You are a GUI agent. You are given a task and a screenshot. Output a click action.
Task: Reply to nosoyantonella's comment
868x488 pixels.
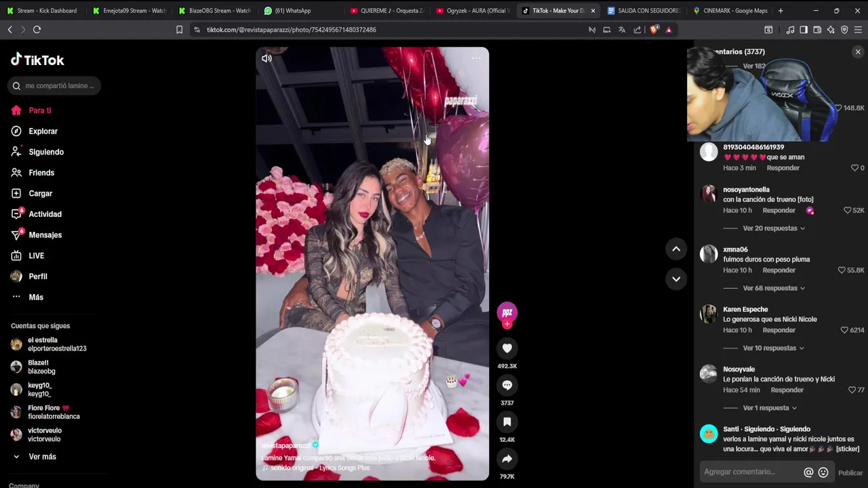point(778,211)
